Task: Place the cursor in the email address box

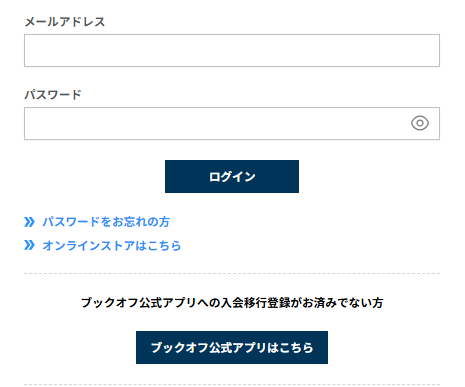Action: pos(232,50)
